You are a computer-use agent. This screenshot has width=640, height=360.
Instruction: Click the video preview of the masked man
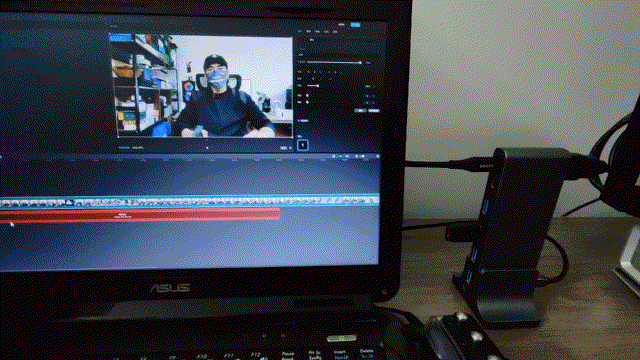(x=201, y=86)
